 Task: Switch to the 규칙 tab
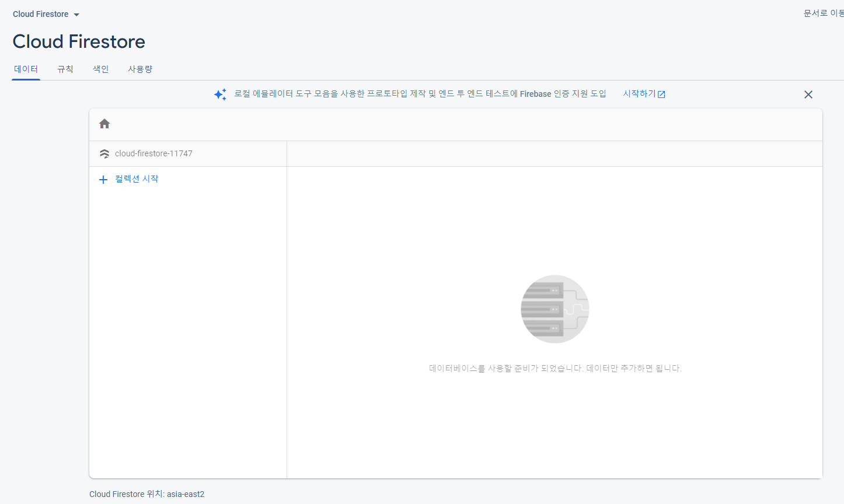[65, 69]
